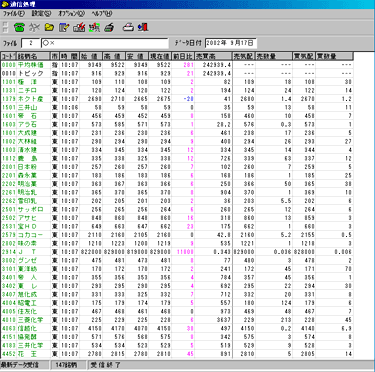Select the 明治乳 stock name

(27, 192)
